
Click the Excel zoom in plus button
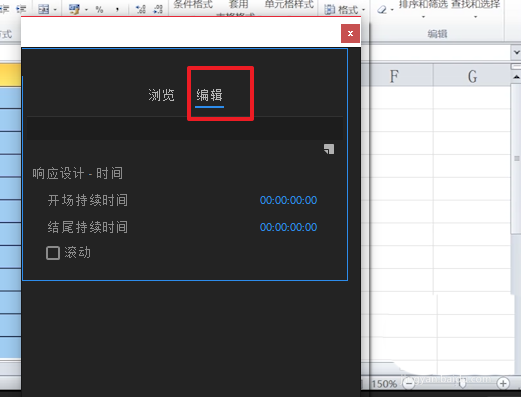coord(503,384)
